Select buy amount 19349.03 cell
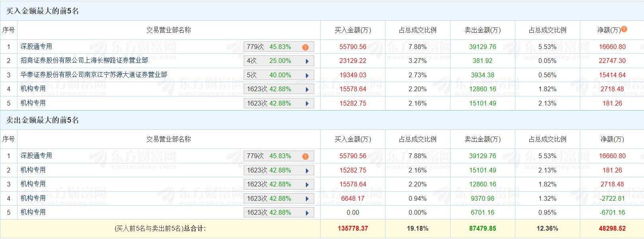Viewport: 644px width, 239px height. [353, 75]
